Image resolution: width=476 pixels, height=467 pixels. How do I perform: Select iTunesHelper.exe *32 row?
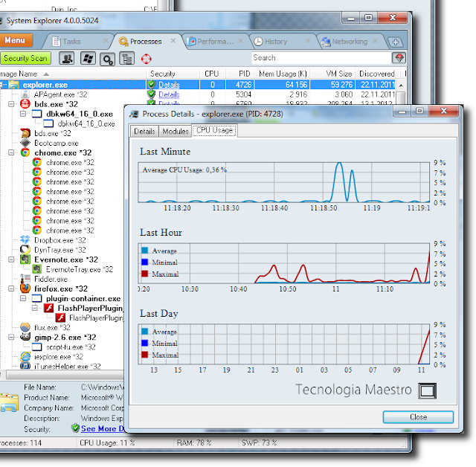tap(68, 367)
